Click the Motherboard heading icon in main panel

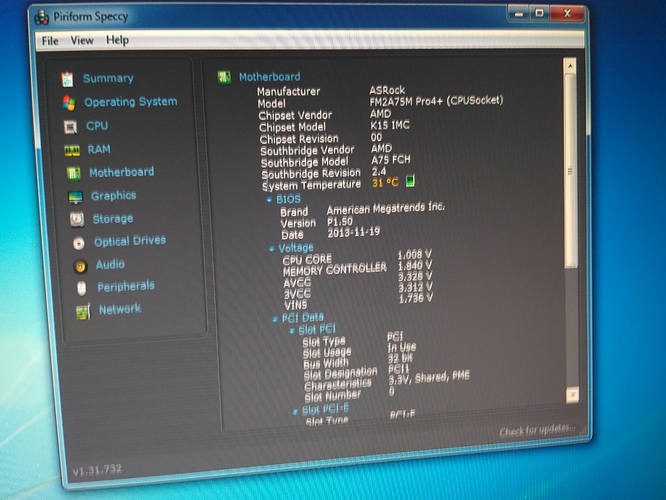point(224,77)
